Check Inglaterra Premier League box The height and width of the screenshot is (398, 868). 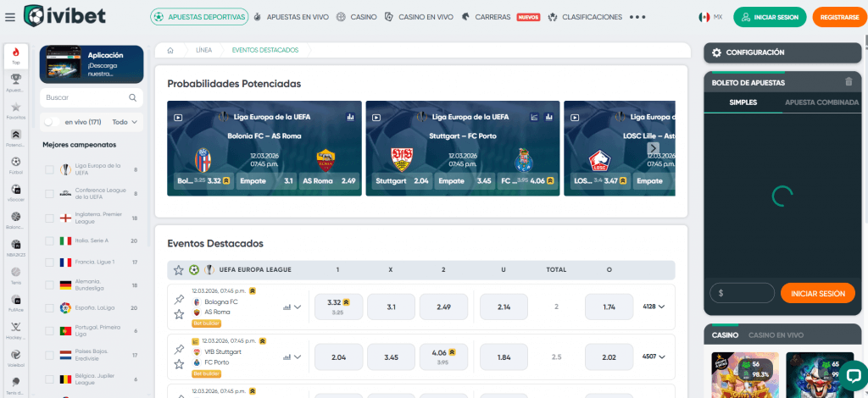pyautogui.click(x=50, y=218)
